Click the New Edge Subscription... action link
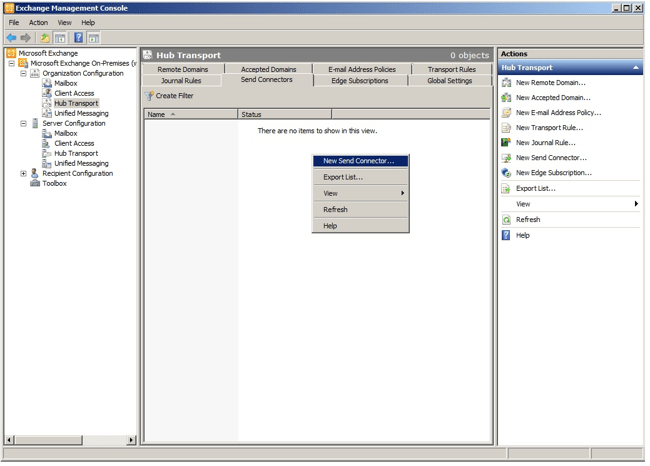650x466 pixels. [x=554, y=172]
